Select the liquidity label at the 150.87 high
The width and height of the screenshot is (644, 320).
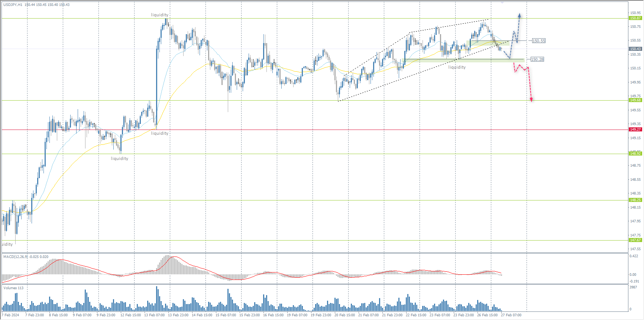pyautogui.click(x=160, y=15)
